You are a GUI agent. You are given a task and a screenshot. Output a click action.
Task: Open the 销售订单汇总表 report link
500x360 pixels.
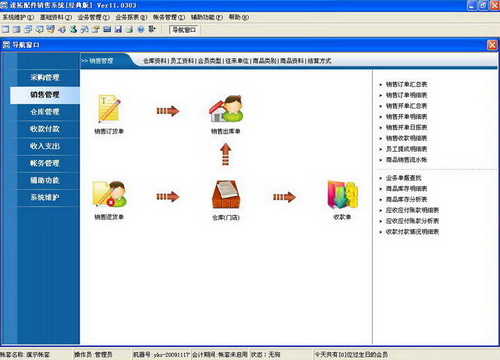(x=406, y=84)
